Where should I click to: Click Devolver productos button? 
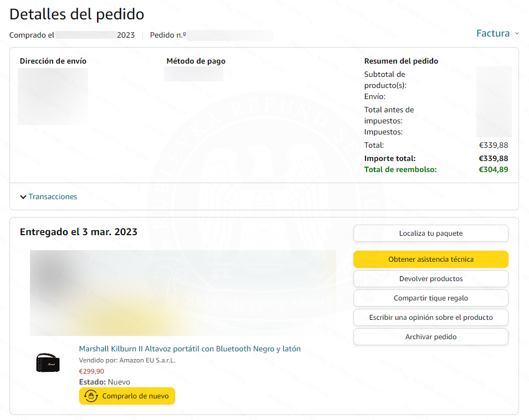[x=431, y=278]
